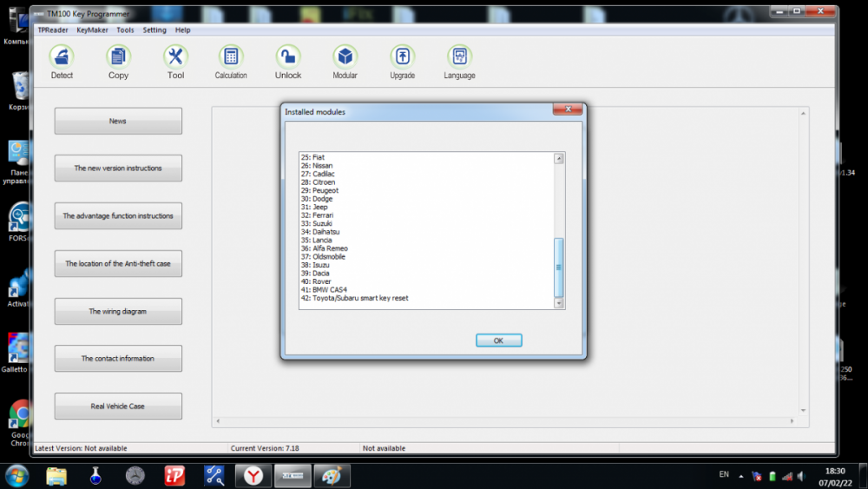Select the 27: Cadilac entry

coord(318,174)
